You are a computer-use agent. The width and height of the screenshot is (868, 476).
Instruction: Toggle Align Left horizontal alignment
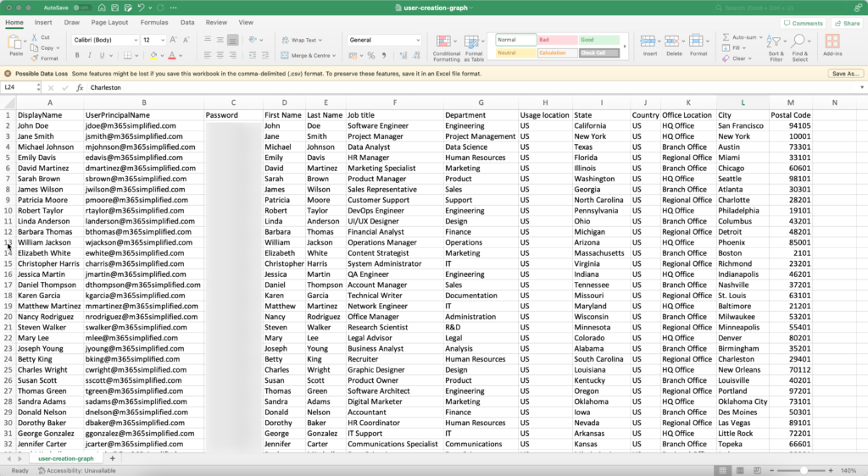[x=208, y=55]
